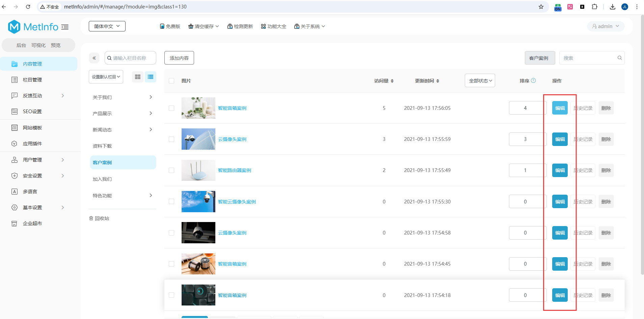The width and height of the screenshot is (644, 319).
Task: Click the sort order field showing 4
Action: click(x=525, y=108)
